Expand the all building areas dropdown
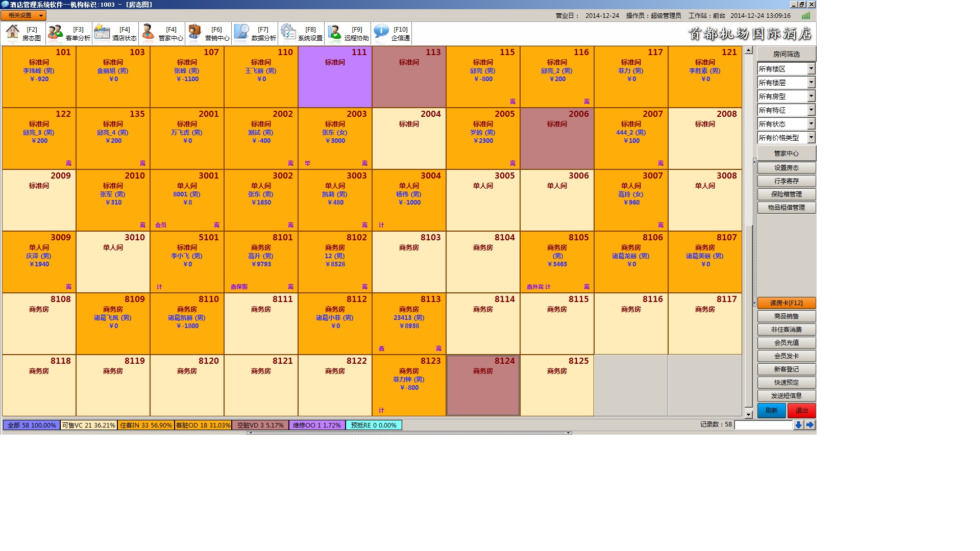Viewport: 980px width, 551px height. click(x=811, y=68)
